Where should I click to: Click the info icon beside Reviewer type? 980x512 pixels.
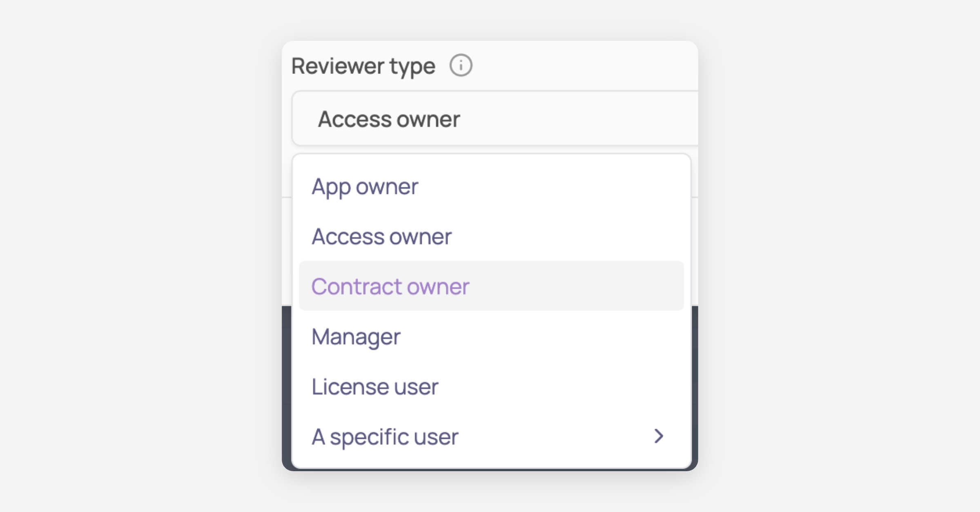tap(461, 65)
